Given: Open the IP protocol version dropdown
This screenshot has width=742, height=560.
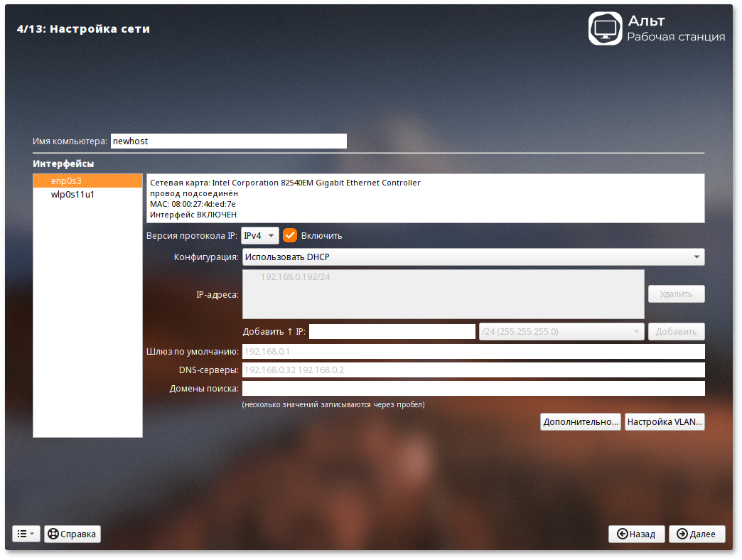Looking at the screenshot, I should coord(259,235).
